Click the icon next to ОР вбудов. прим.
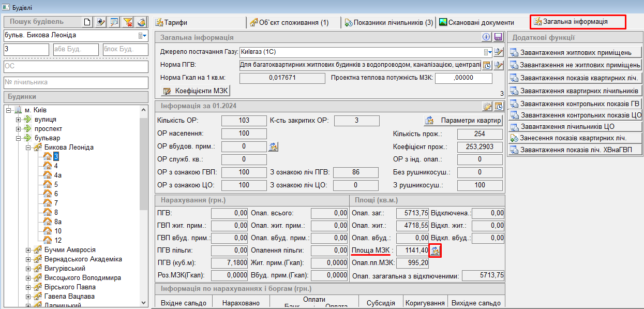This screenshot has width=644, height=309. click(273, 146)
